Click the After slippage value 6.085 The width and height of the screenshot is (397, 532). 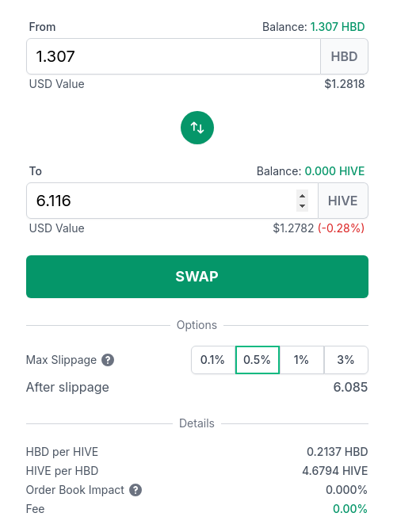(x=350, y=387)
